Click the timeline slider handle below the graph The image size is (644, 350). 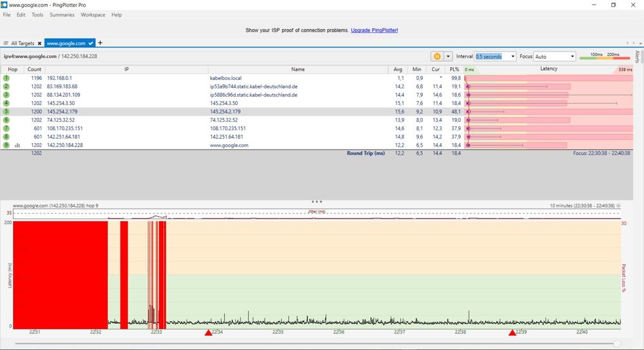coord(617,344)
